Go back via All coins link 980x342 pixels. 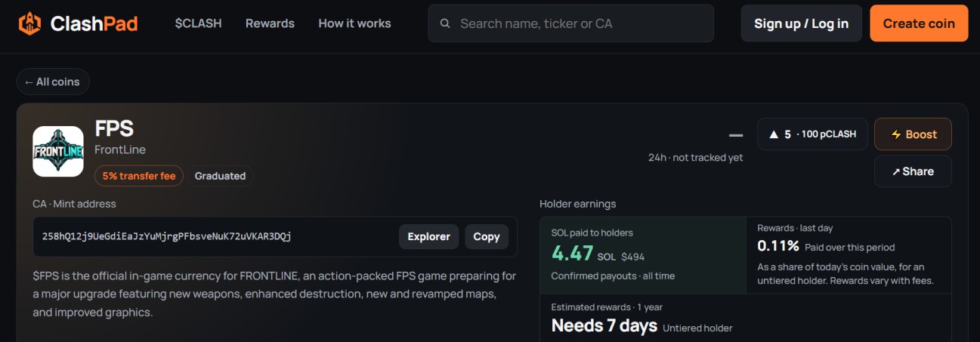pyautogui.click(x=52, y=82)
